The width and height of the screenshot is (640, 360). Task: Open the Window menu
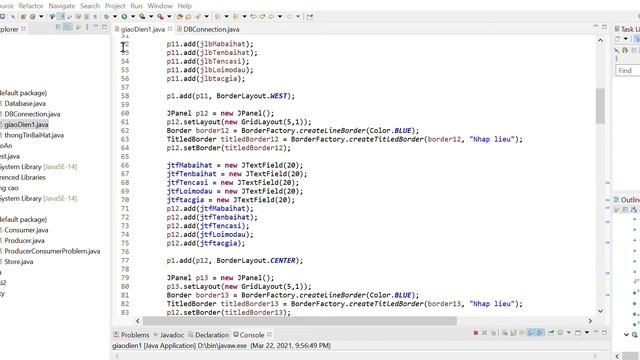coord(160,6)
